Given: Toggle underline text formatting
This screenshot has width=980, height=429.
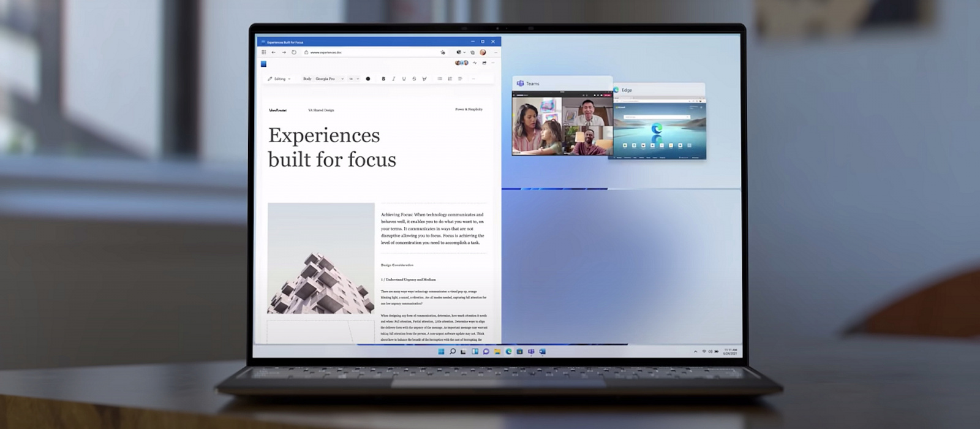Looking at the screenshot, I should pyautogui.click(x=404, y=79).
